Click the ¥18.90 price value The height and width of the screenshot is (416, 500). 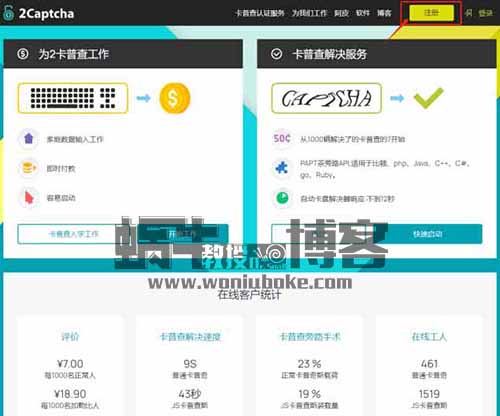(70, 394)
